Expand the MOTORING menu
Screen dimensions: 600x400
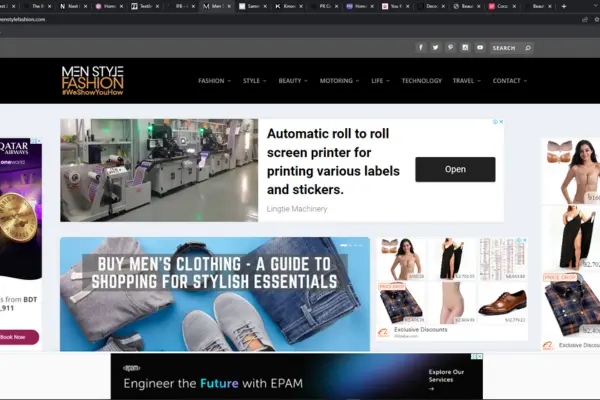point(339,81)
